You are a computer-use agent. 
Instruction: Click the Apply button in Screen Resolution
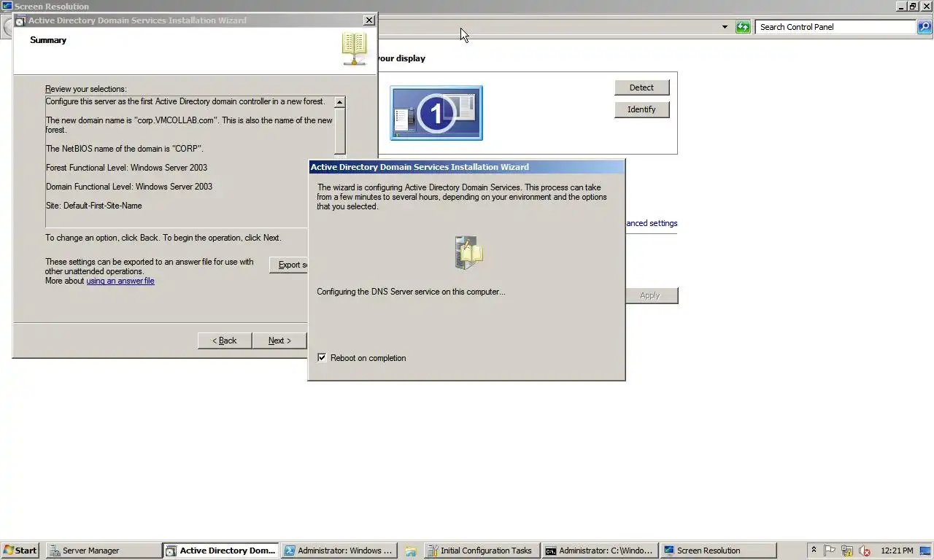tap(649, 295)
